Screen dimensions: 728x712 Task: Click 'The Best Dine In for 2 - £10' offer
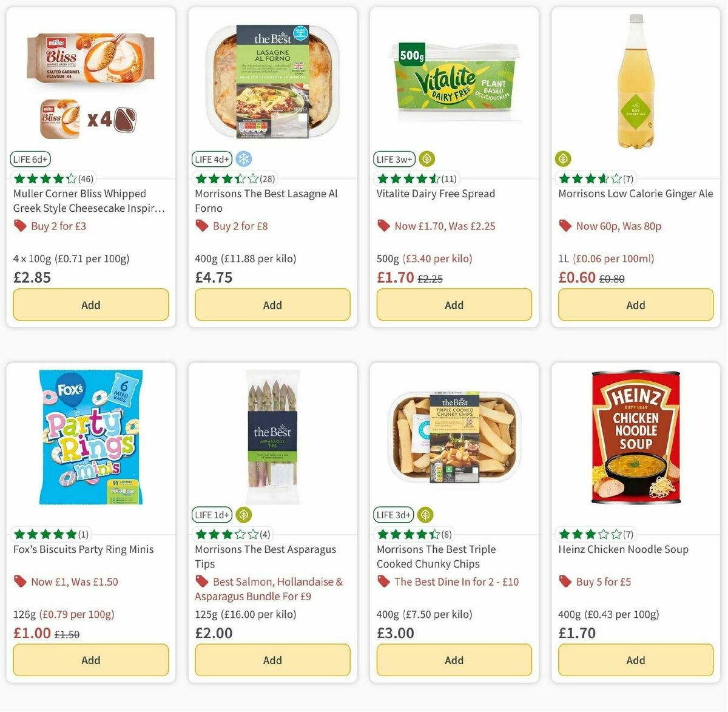456,581
